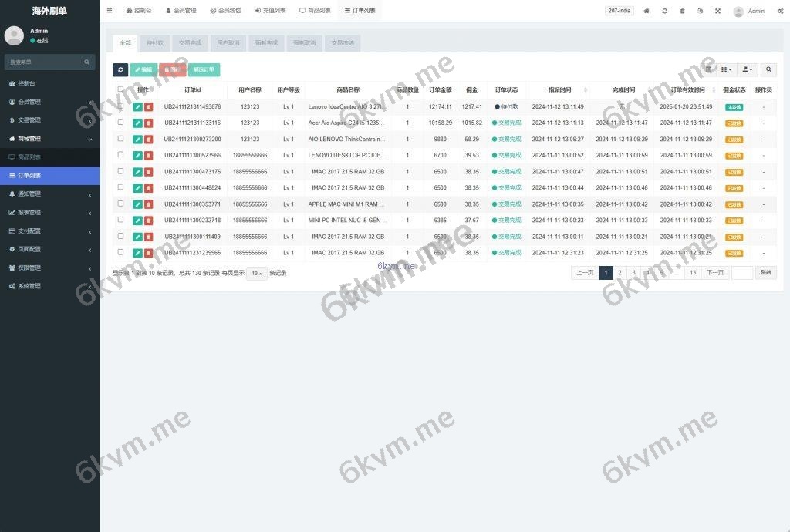The width and height of the screenshot is (790, 532).
Task: Click the home icon in top bar
Action: point(647,11)
